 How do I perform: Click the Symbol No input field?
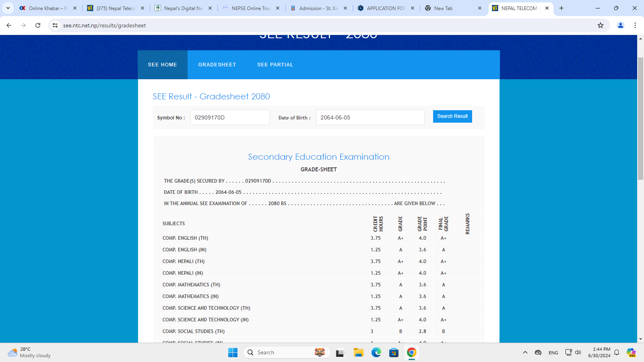[229, 117]
